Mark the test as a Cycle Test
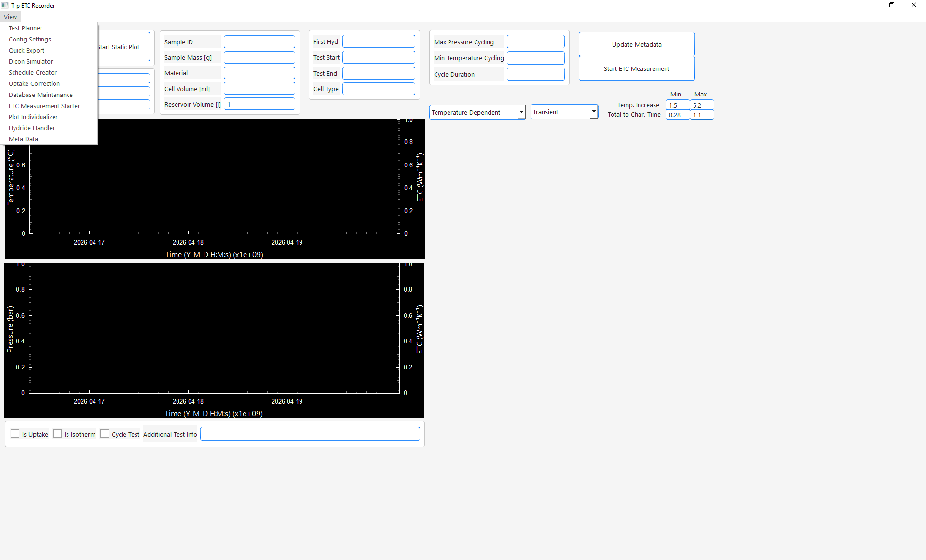 [105, 434]
